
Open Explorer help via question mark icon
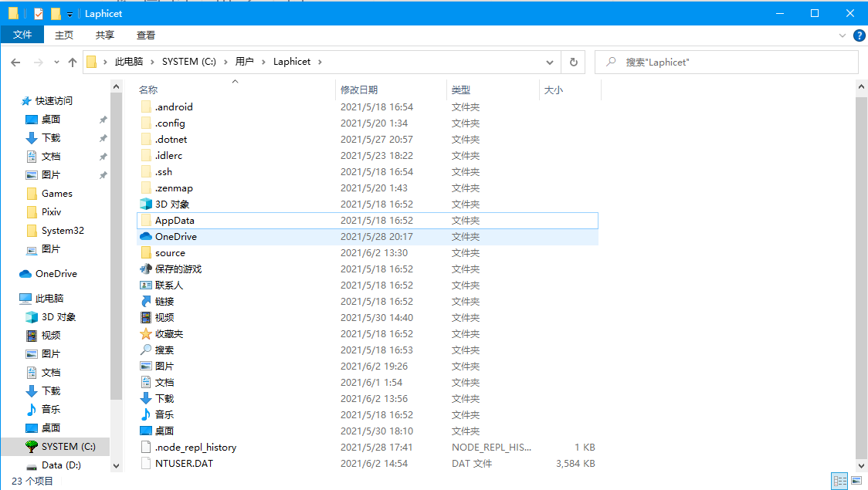click(x=860, y=35)
